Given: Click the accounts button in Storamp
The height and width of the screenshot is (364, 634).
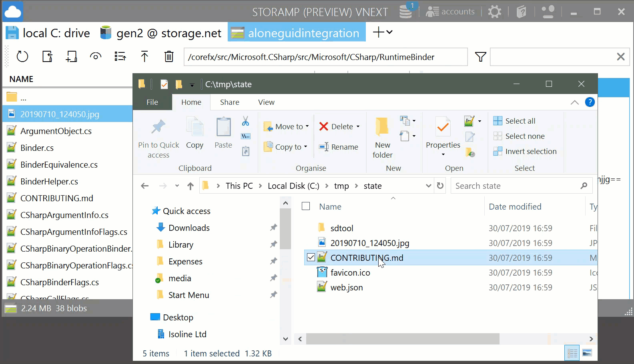Looking at the screenshot, I should point(450,12).
